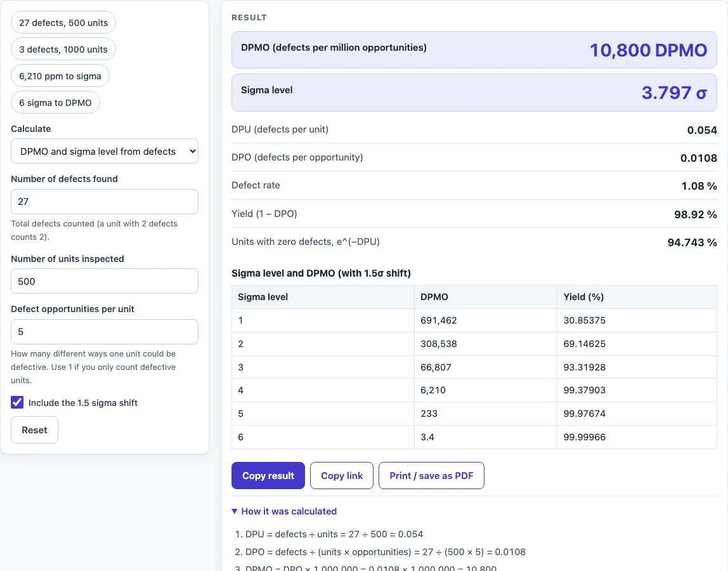Click the 93.31928 yield table cell
Image resolution: width=728 pixels, height=571 pixels.
point(637,367)
